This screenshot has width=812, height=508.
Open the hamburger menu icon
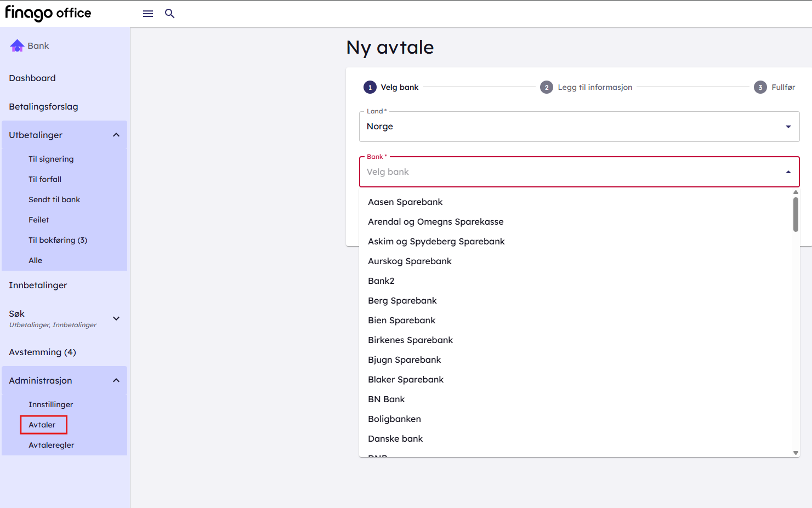[x=148, y=14]
